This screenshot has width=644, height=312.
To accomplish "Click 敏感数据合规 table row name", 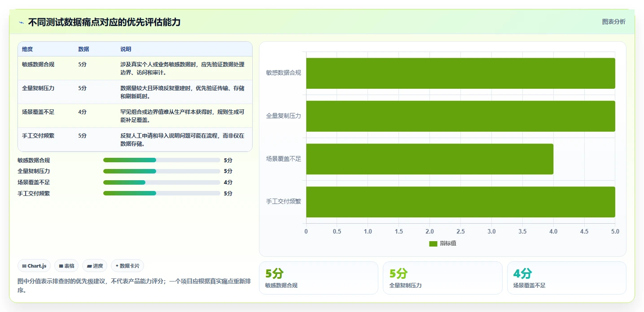I will click(38, 65).
